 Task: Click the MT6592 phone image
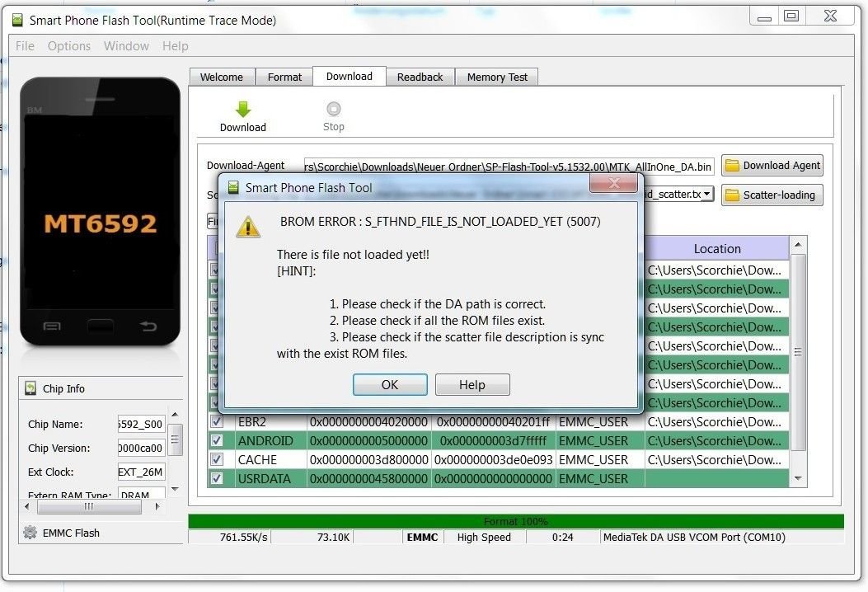pyautogui.click(x=101, y=212)
